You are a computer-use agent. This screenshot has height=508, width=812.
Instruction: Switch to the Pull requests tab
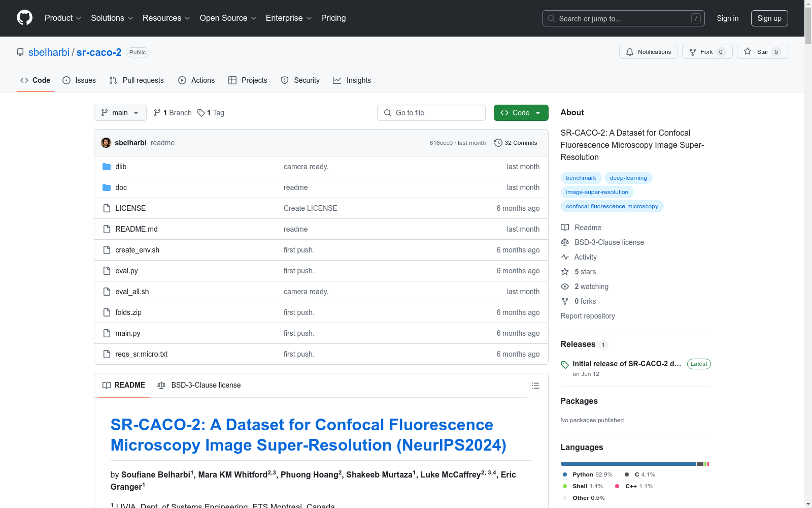(137, 80)
